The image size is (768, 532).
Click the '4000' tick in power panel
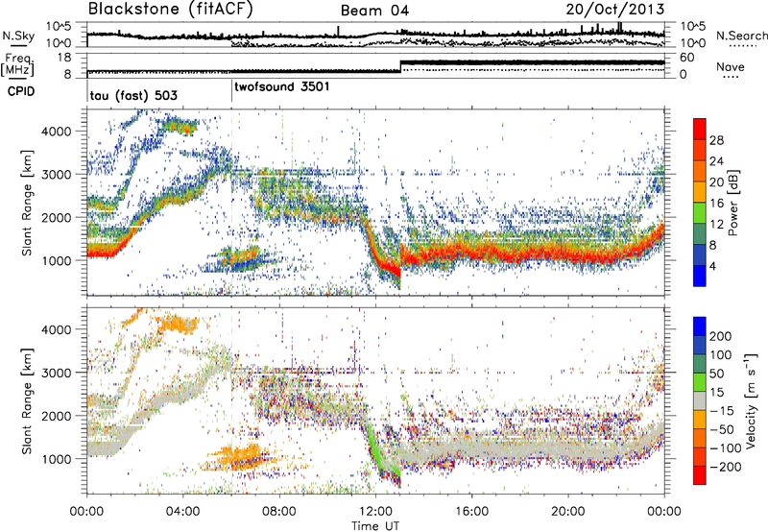(x=57, y=132)
